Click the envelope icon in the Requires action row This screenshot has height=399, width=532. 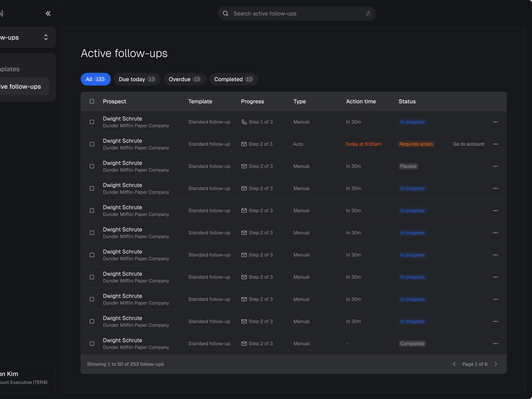(244, 144)
